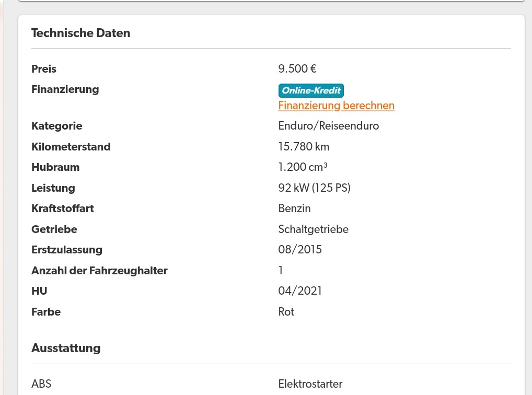Click the "Kilometerstand" label
The image size is (532, 395).
(71, 147)
